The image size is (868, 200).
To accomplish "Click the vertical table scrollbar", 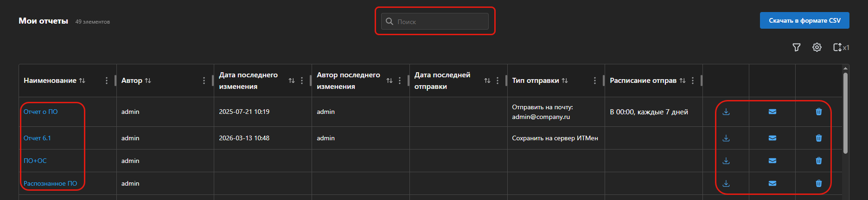I will pos(845,113).
